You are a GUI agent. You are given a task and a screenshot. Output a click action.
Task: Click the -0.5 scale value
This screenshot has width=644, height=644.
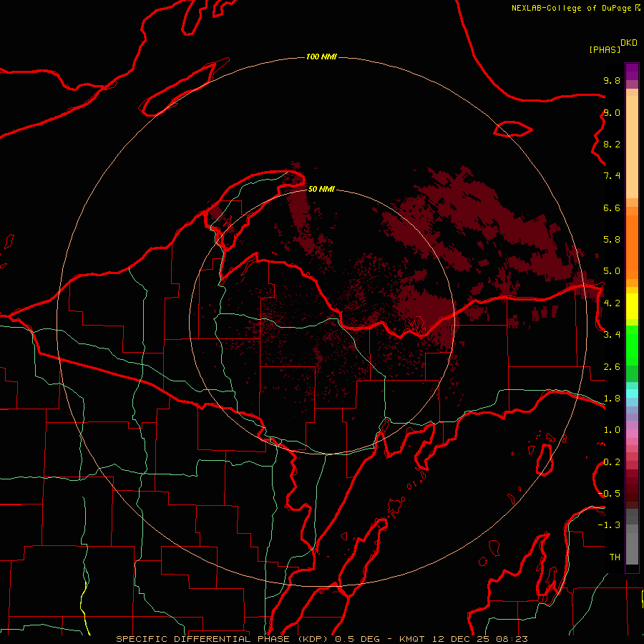610,494
